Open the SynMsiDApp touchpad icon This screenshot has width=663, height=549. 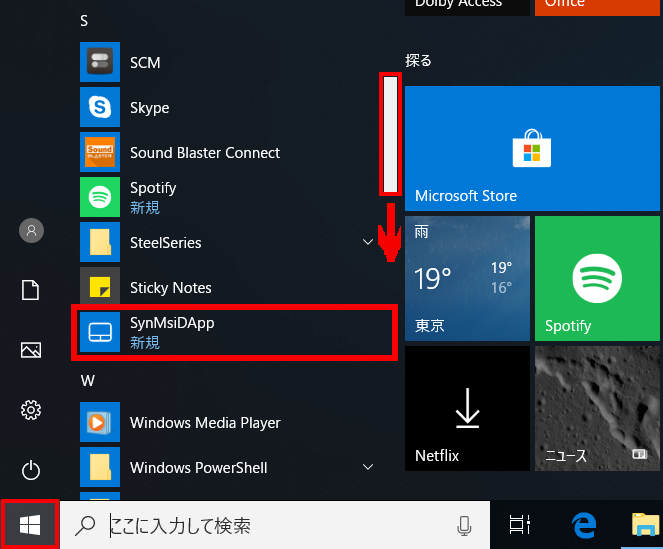tap(100, 332)
